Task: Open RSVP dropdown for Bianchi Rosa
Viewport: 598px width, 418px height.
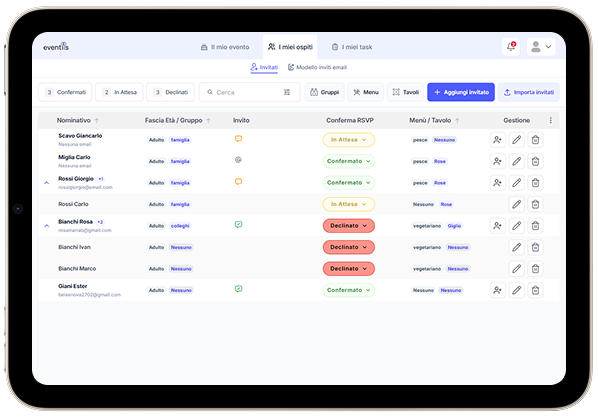Action: click(x=349, y=226)
